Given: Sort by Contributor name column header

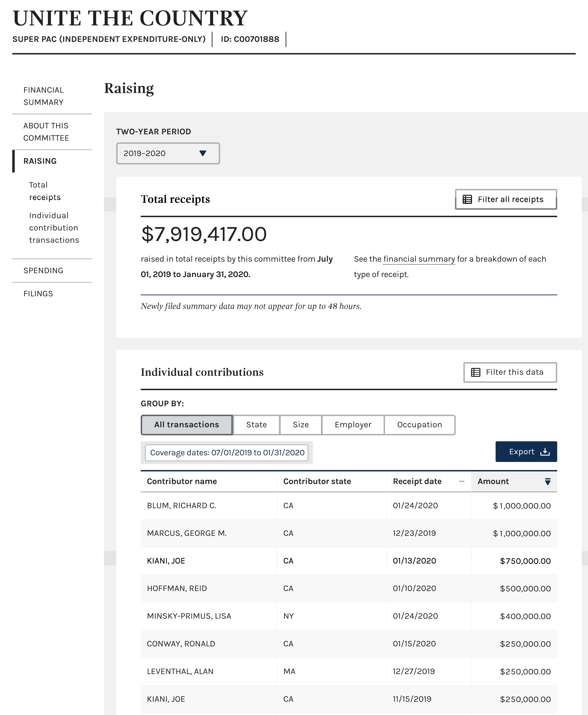Looking at the screenshot, I should [x=182, y=482].
